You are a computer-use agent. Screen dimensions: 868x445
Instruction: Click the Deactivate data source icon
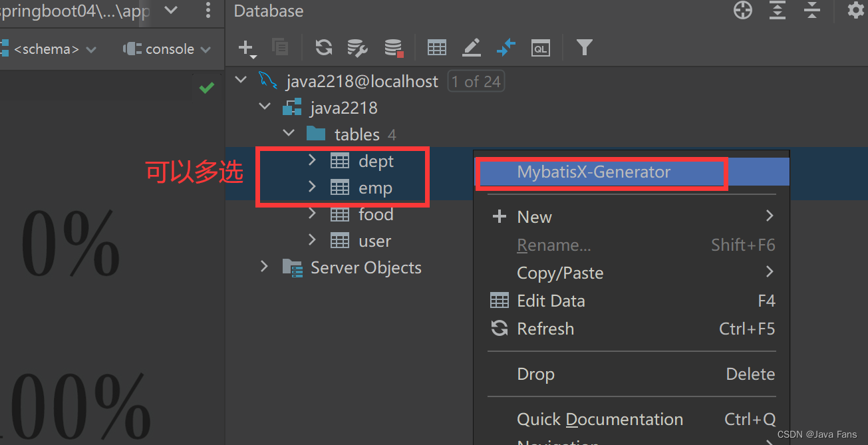tap(394, 48)
